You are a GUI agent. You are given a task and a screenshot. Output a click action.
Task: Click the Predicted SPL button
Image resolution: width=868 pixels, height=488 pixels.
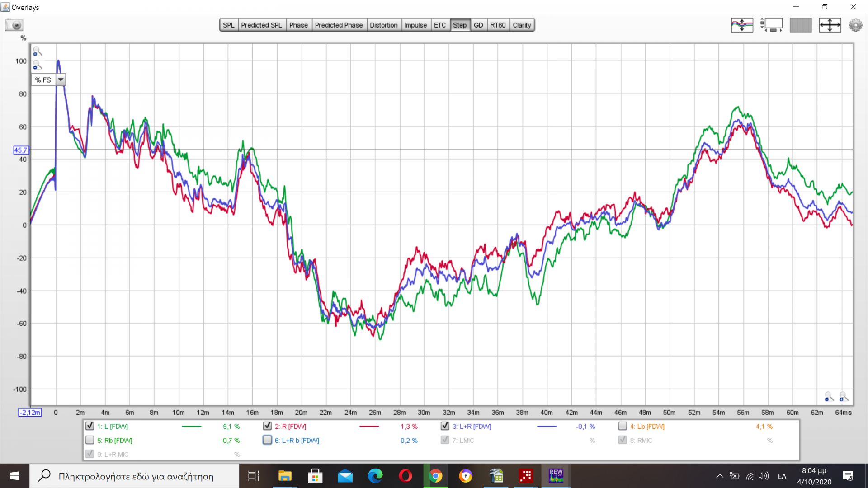261,25
